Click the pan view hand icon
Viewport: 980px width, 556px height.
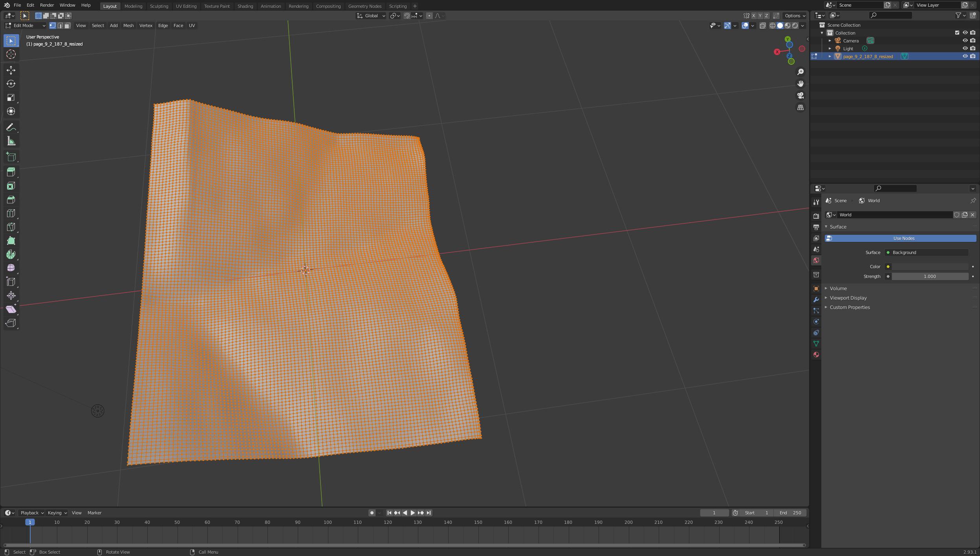(800, 84)
